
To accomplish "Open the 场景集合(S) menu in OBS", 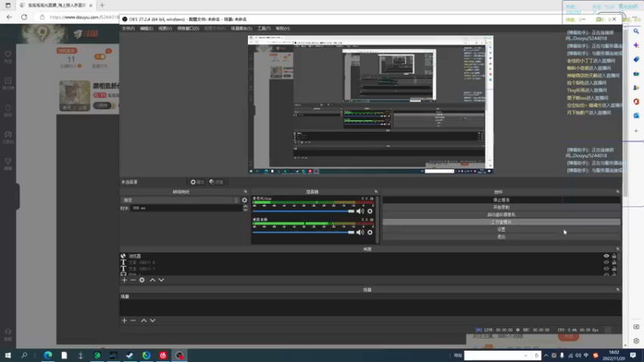I will pyautogui.click(x=242, y=28).
